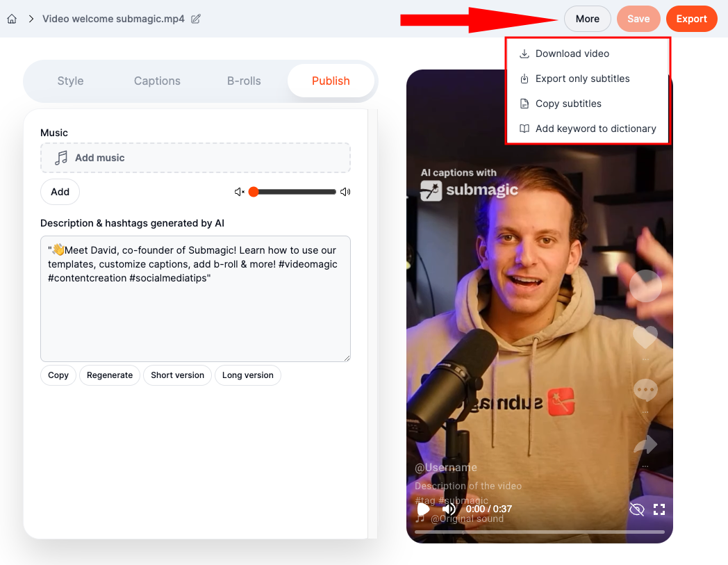The height and width of the screenshot is (565, 728).
Task: Click the pencil icon to rename video
Action: tap(196, 19)
